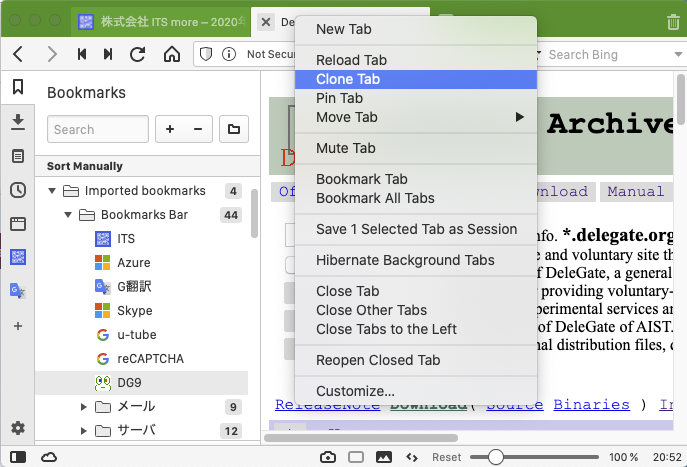Go to the Home page icon
The height and width of the screenshot is (467, 687).
[172, 54]
